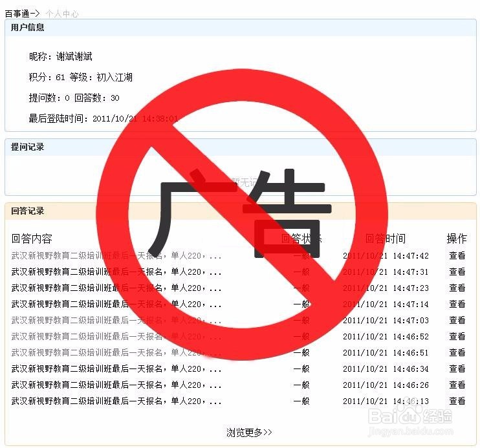
Task: Click the 回答记录 panel header
Action: pos(241,211)
